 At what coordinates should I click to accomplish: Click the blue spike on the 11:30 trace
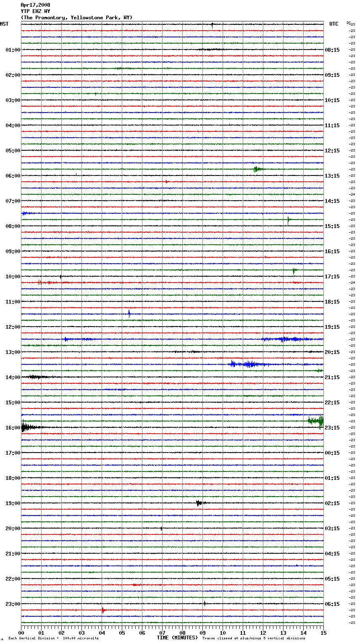(129, 313)
